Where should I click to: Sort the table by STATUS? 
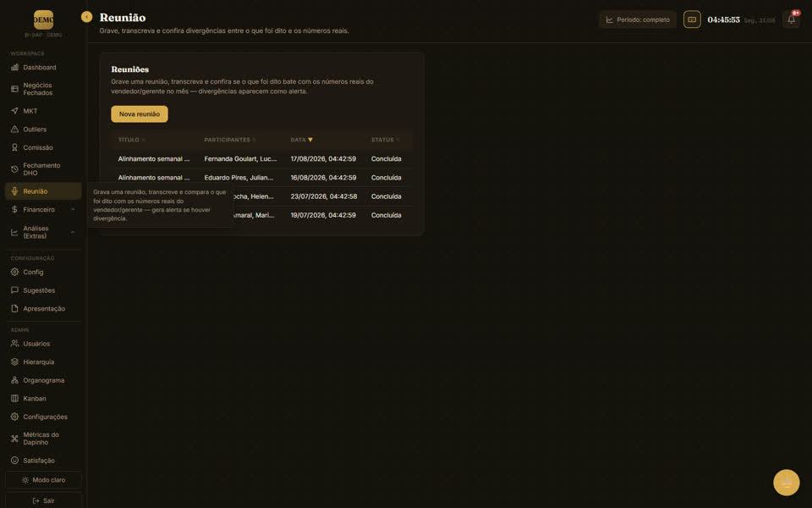tap(385, 140)
